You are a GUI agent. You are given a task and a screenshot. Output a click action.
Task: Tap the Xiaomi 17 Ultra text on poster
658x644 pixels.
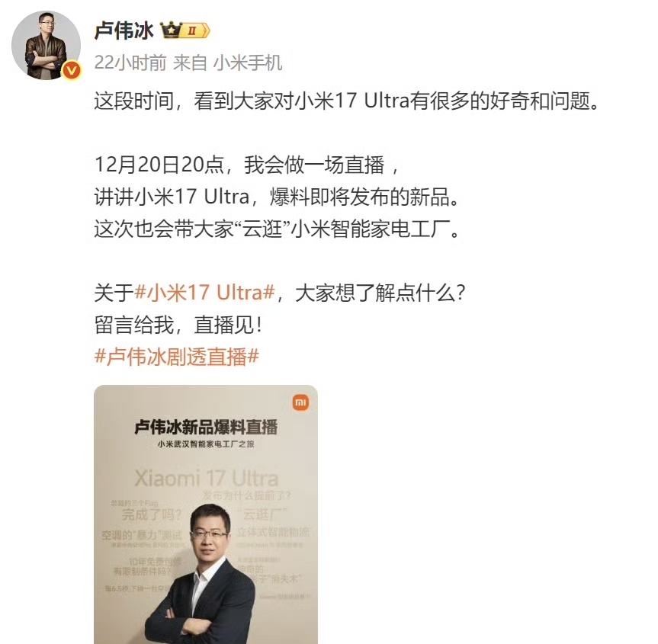[x=207, y=479]
